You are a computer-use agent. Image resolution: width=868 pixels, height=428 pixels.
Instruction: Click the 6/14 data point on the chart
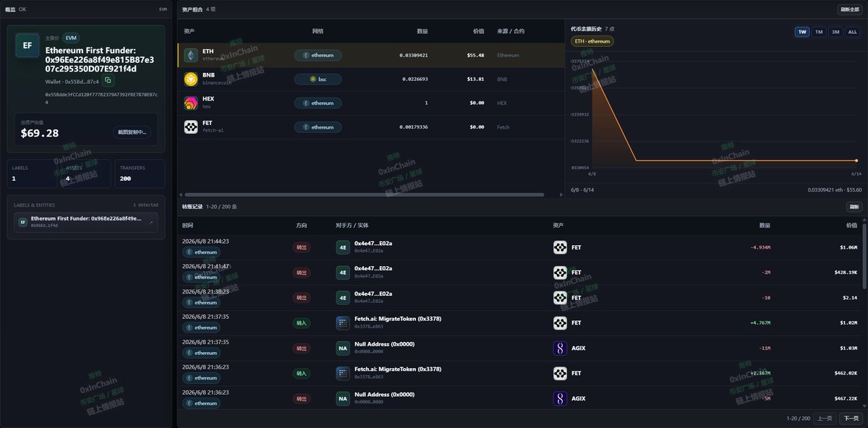(x=856, y=160)
